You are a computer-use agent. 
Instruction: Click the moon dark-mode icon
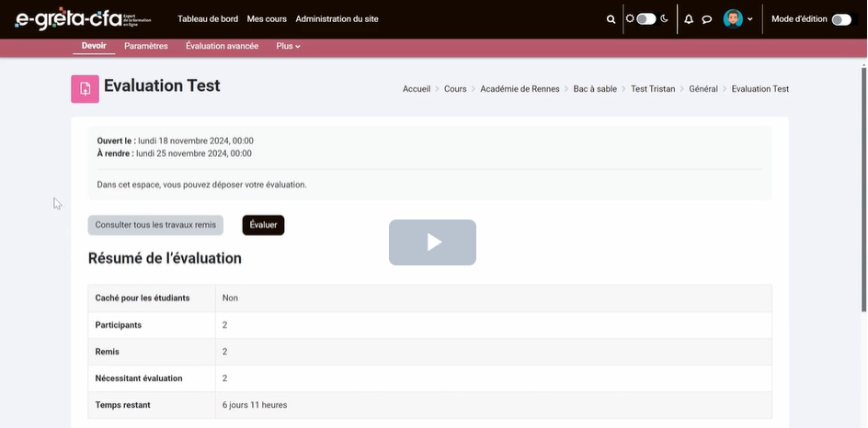[664, 18]
